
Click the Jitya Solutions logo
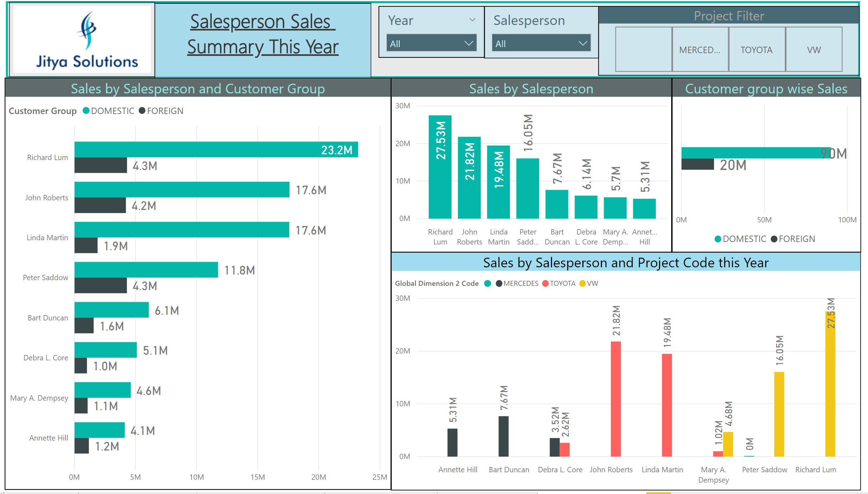(x=82, y=40)
